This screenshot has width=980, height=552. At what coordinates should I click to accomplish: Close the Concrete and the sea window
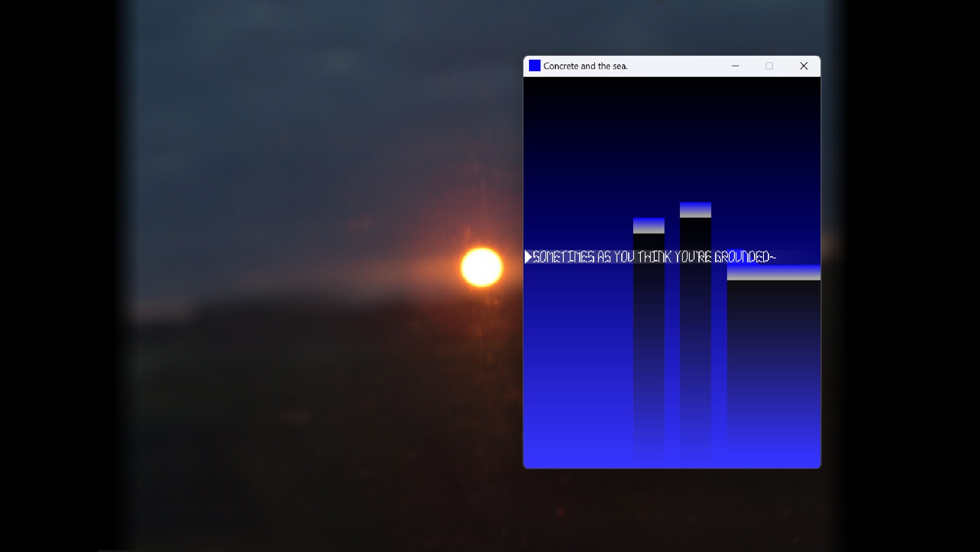[803, 66]
